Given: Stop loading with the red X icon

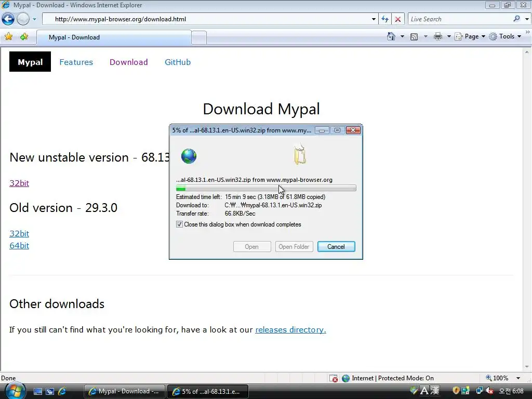Looking at the screenshot, I should [x=398, y=19].
